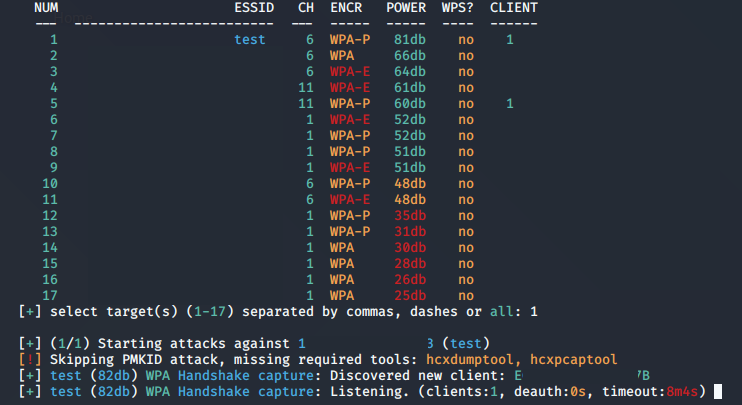Click the red [!] warning marker
The width and height of the screenshot is (742, 405).
click(30, 360)
